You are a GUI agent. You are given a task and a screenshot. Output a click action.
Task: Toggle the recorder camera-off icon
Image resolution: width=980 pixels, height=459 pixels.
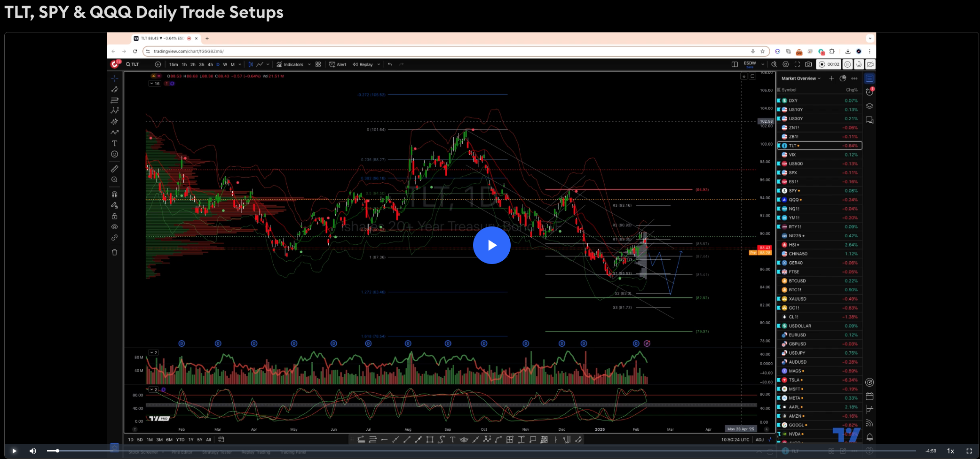pyautogui.click(x=870, y=64)
